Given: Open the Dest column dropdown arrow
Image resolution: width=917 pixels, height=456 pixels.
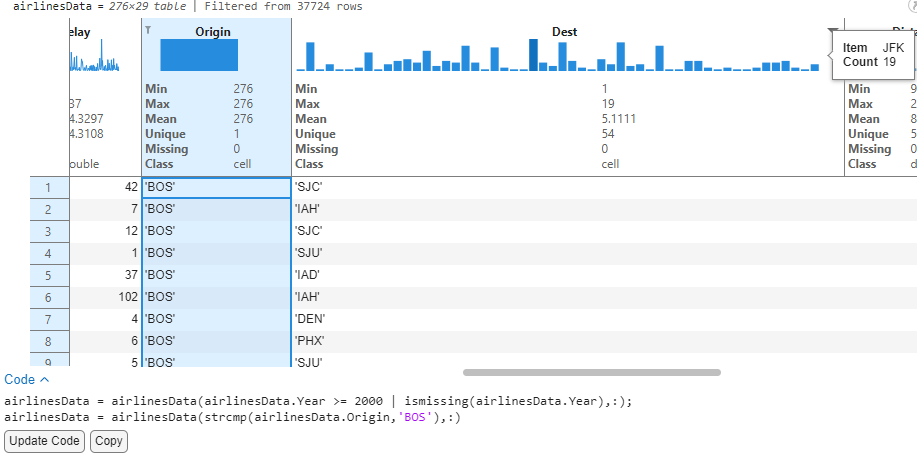Looking at the screenshot, I should (832, 32).
